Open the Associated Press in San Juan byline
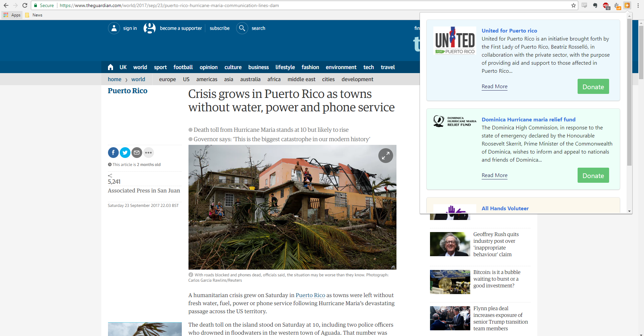This screenshot has height=336, width=644. pos(144,190)
